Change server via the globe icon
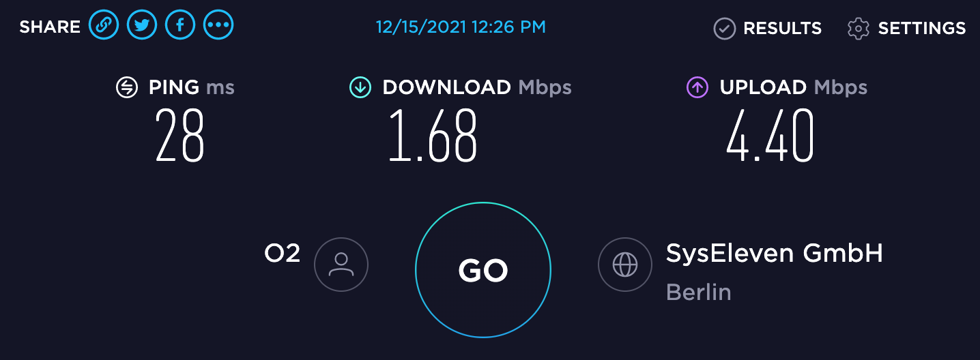 (625, 265)
